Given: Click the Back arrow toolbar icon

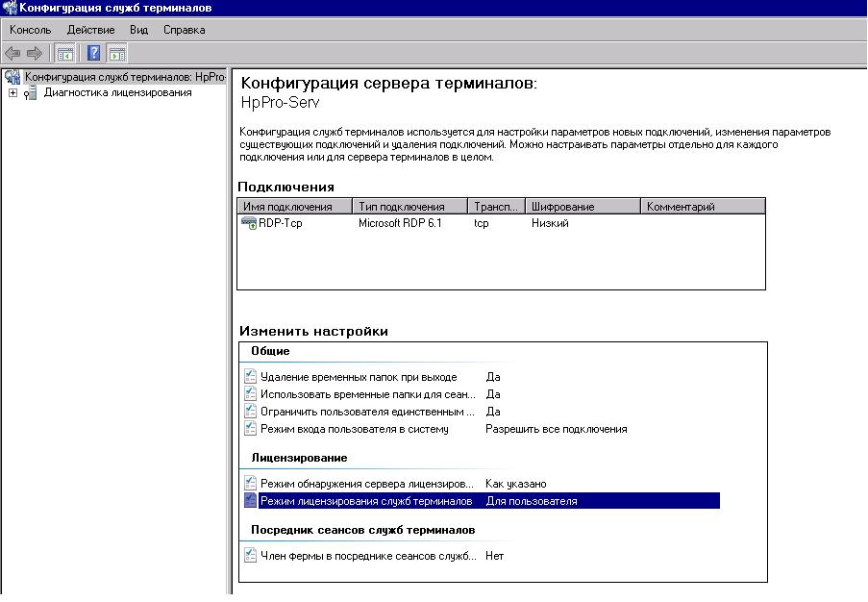Looking at the screenshot, I should point(12,53).
